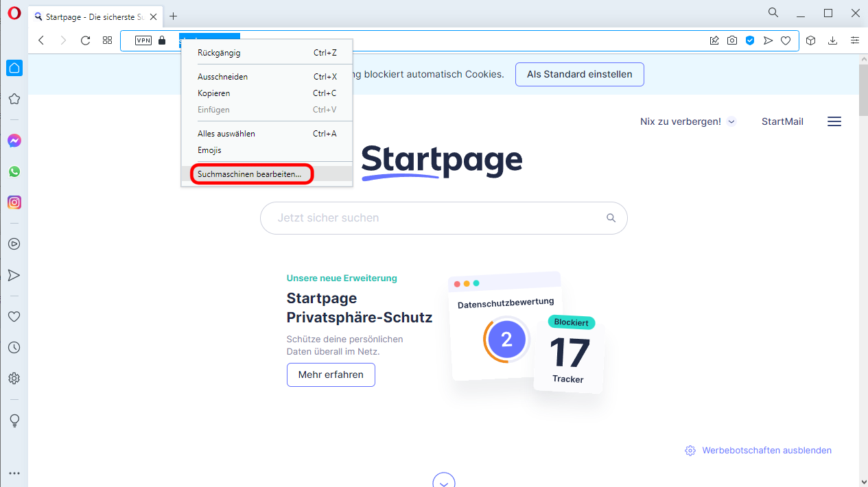This screenshot has width=868, height=487.
Task: Open the sidebar Player icon
Action: pyautogui.click(x=14, y=243)
